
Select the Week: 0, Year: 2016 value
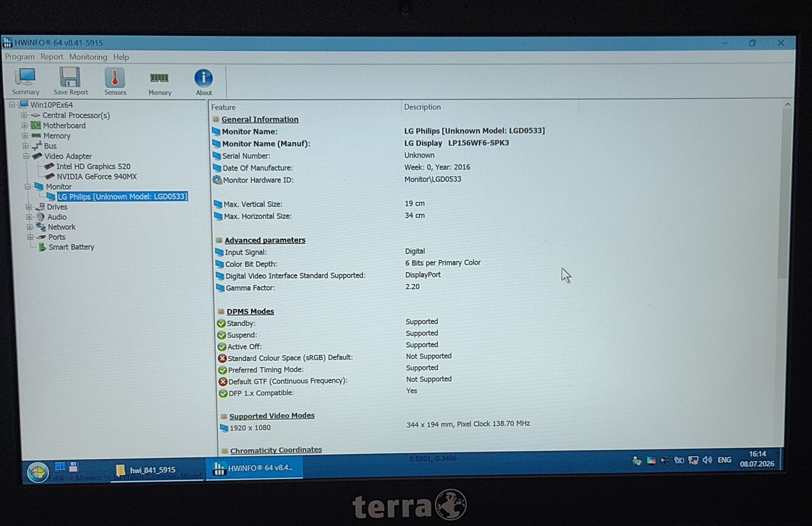(x=437, y=167)
